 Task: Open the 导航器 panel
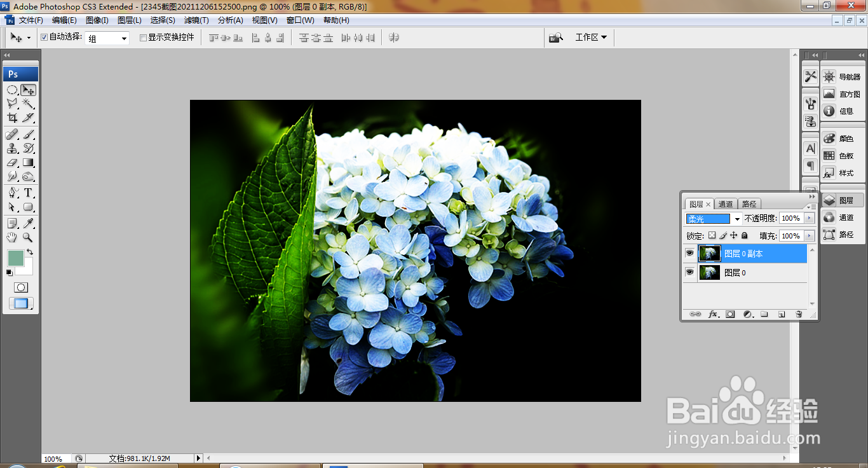click(x=843, y=77)
